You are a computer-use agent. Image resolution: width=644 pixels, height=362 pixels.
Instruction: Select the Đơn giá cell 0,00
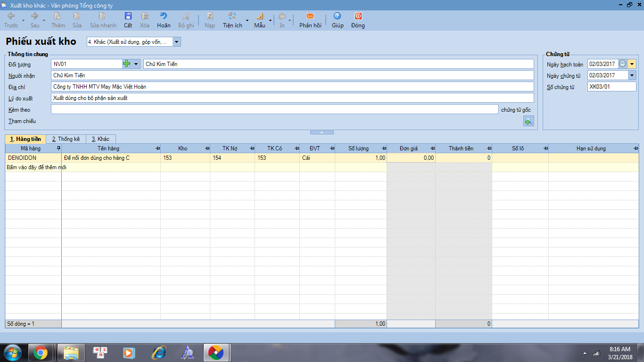pos(411,158)
